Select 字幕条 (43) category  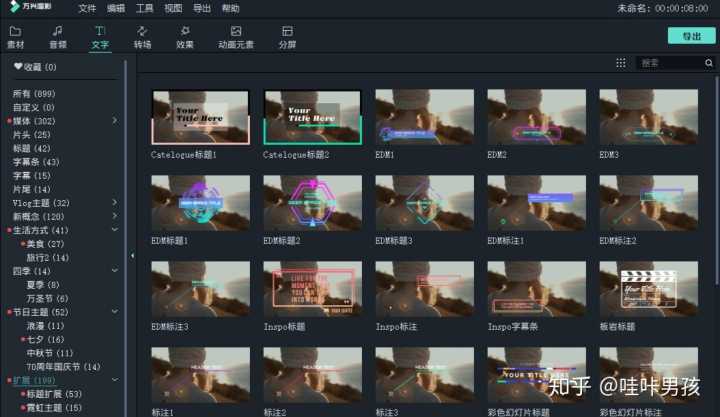click(36, 162)
